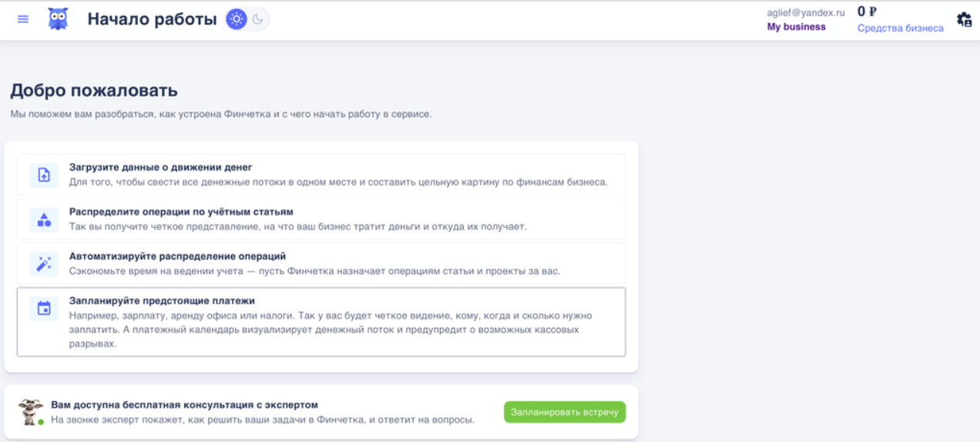Click the magic wand automation icon

click(x=44, y=264)
